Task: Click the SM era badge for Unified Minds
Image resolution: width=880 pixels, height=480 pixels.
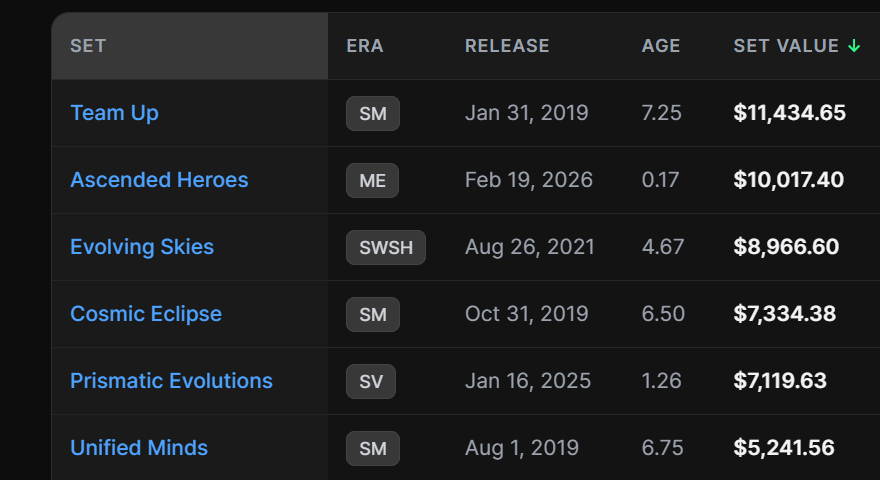Action: click(373, 448)
